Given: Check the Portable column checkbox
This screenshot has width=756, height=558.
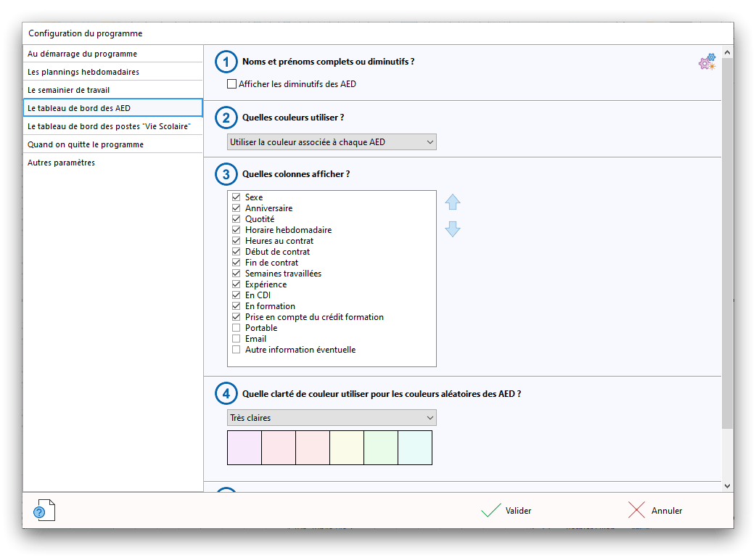Looking at the screenshot, I should tap(236, 328).
